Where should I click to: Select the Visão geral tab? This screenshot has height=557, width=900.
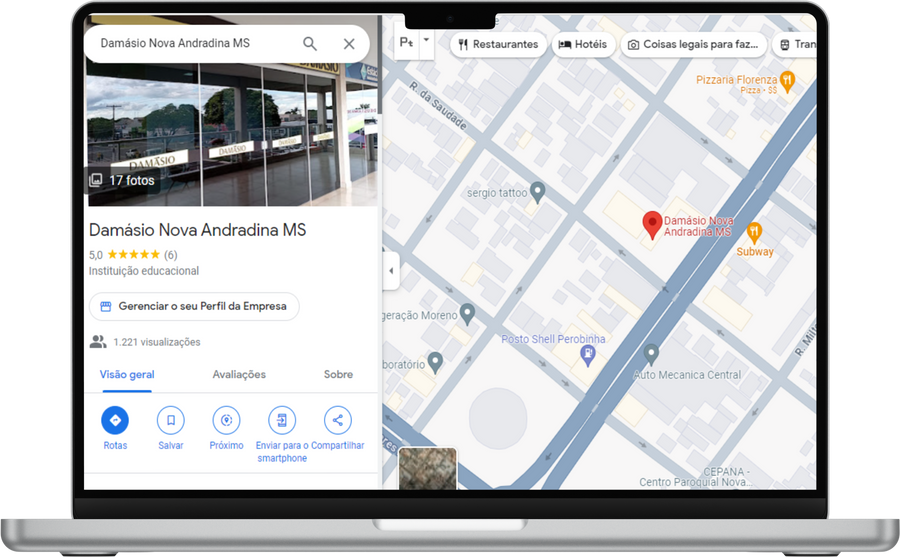click(127, 374)
